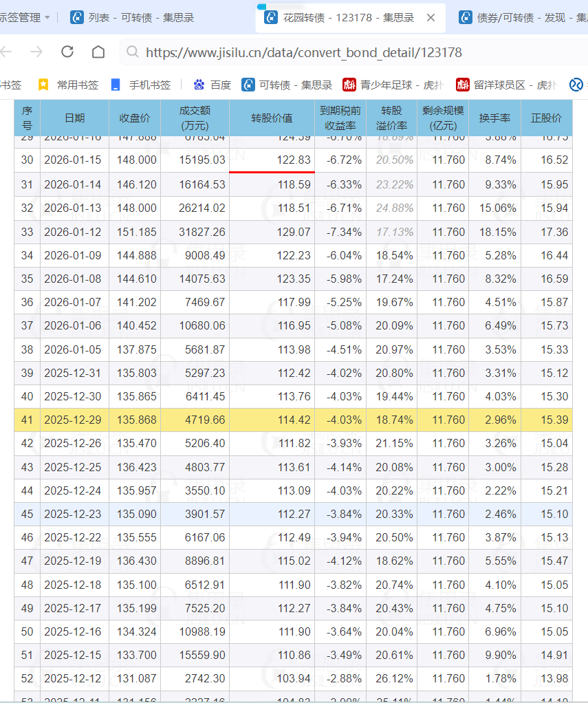This screenshot has height=703, width=588.
Task: Close the 花园转债 - 123178 tab
Action: click(x=431, y=18)
